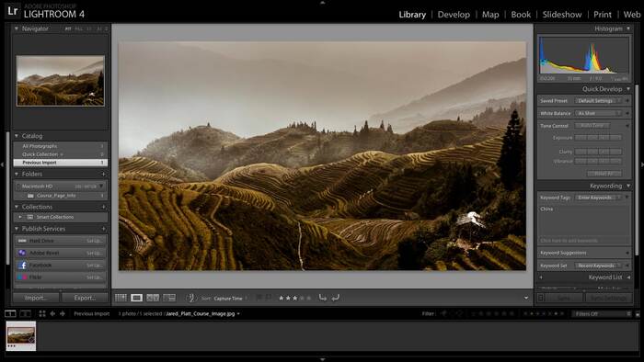Image resolution: width=644 pixels, height=362 pixels.
Task: Toggle the sort direction a-z button
Action: (x=190, y=298)
